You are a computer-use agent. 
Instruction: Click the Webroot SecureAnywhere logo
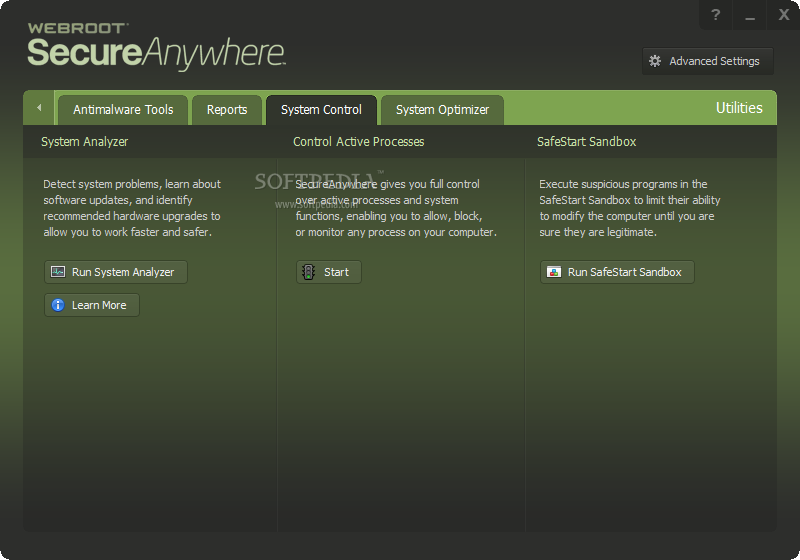[156, 46]
